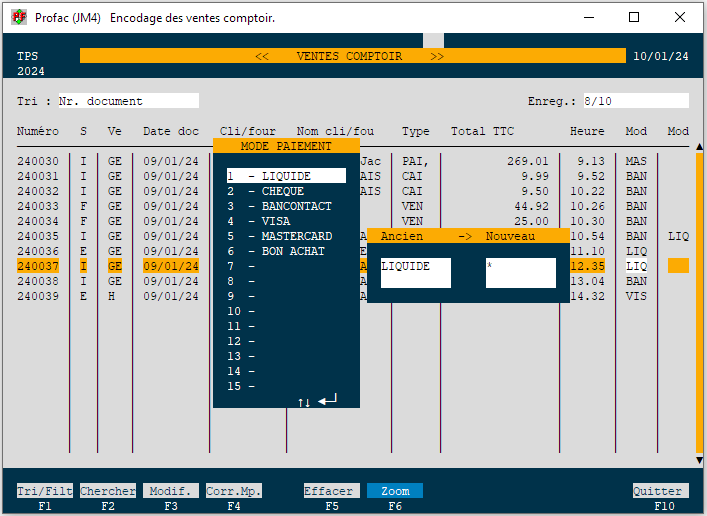
Task: Click the up-down arrows in payment menu
Action: pyautogui.click(x=304, y=402)
